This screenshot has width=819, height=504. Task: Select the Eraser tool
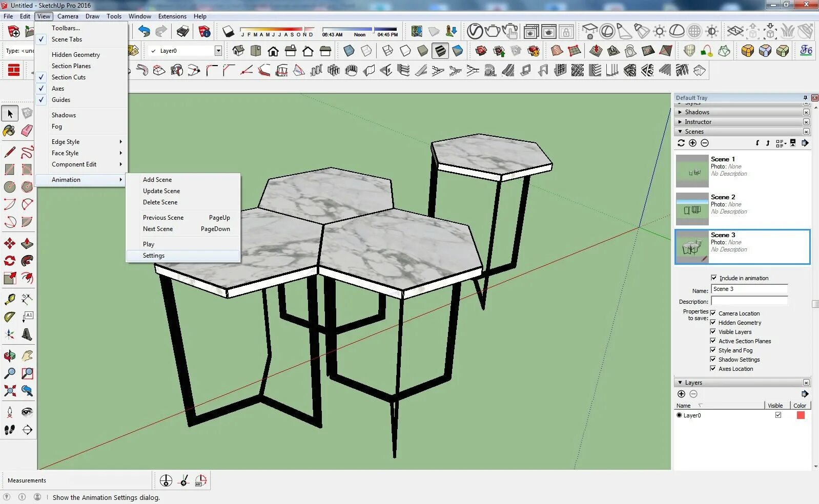tap(27, 131)
